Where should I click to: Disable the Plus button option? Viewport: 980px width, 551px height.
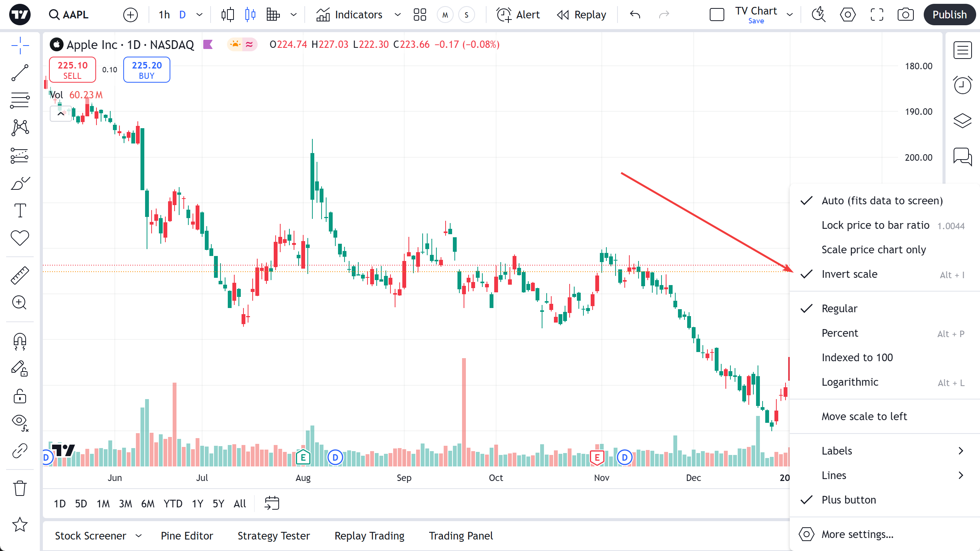click(x=848, y=500)
